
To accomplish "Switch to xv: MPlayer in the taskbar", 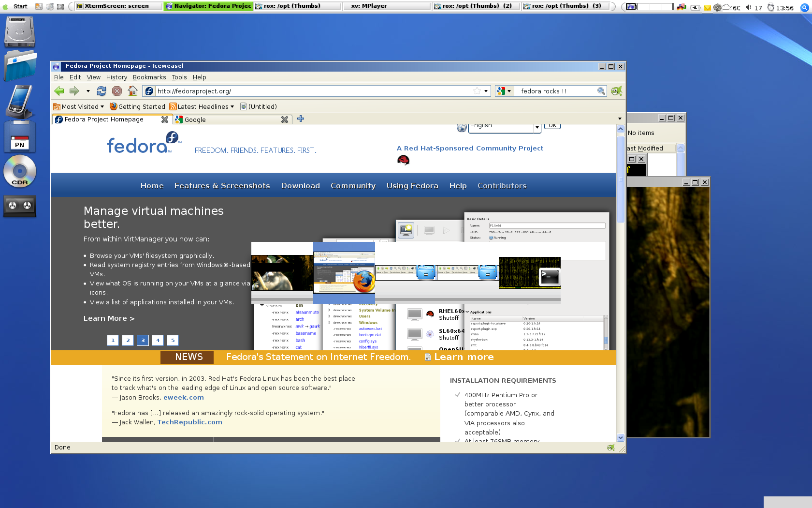I will 386,6.
